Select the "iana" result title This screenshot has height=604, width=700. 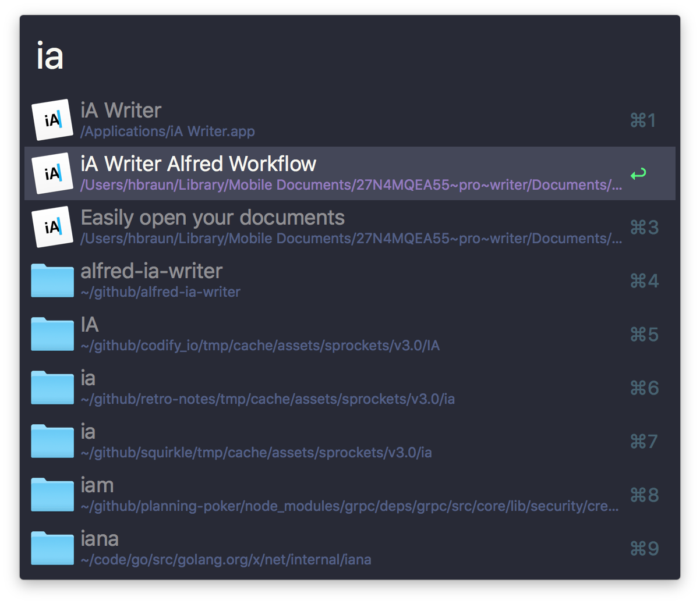[x=100, y=539]
